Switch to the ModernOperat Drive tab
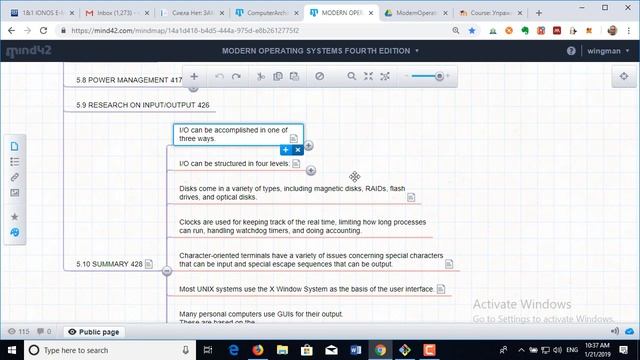 click(x=417, y=13)
